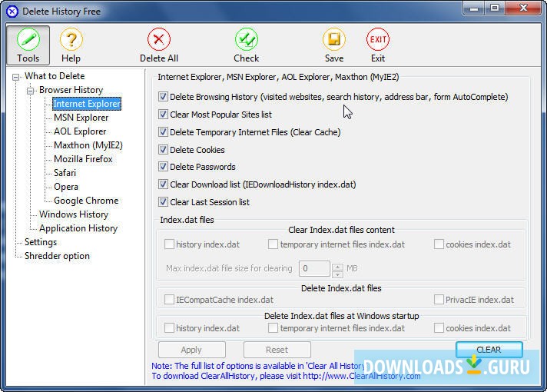Toggle Clear Download list checkbox
This screenshot has width=547, height=392.
pyautogui.click(x=163, y=184)
